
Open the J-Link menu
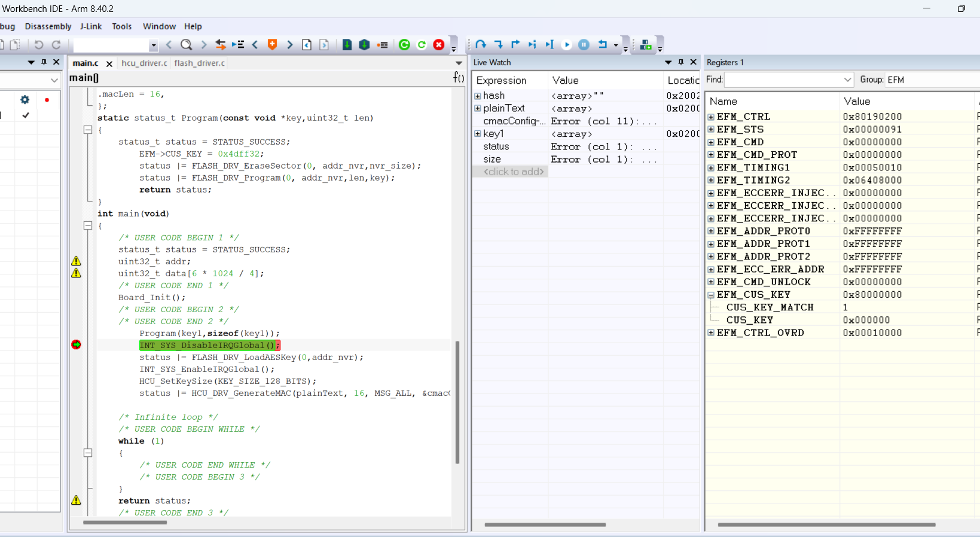coord(91,26)
